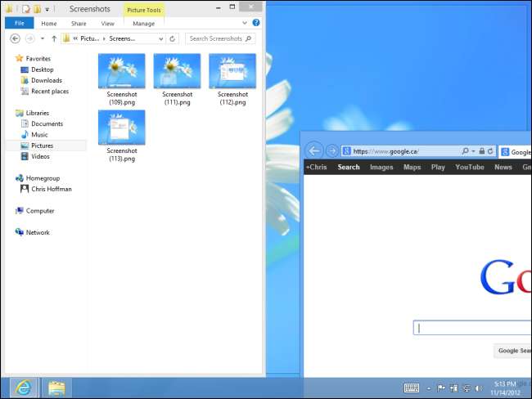This screenshot has height=399, width=532.
Task: Click the +Chris link in Google bar
Action: click(316, 167)
